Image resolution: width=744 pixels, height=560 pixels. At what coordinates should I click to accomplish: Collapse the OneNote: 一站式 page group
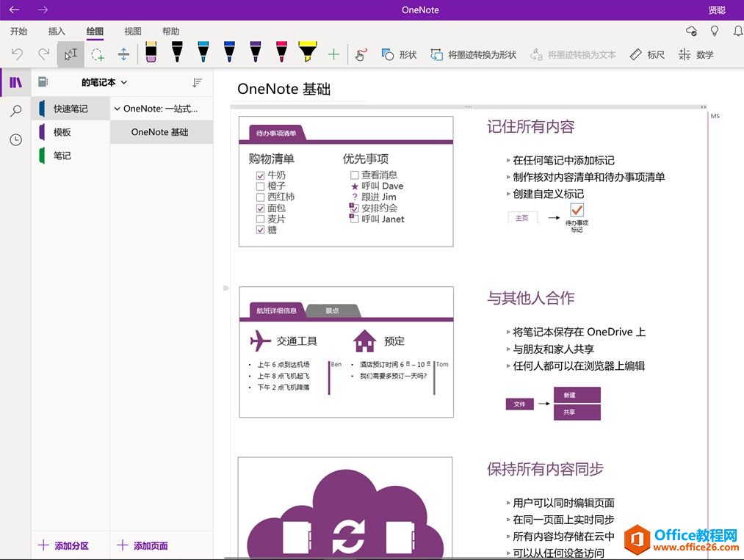coord(118,109)
